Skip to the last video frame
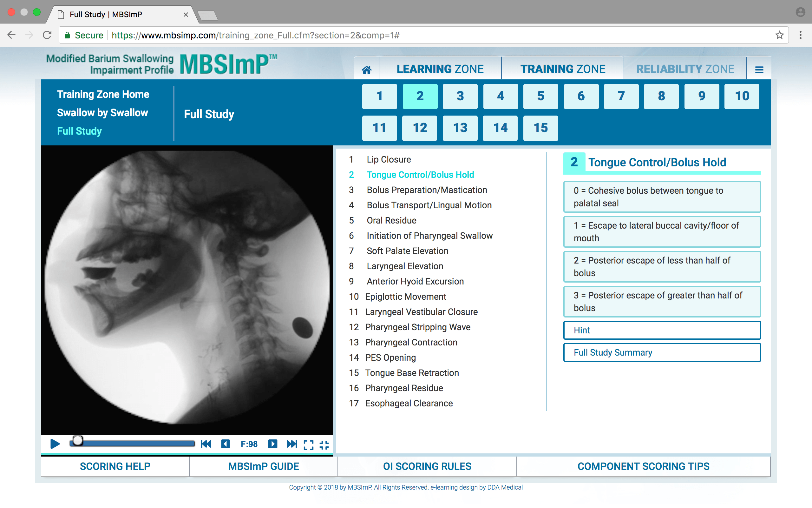 (291, 444)
